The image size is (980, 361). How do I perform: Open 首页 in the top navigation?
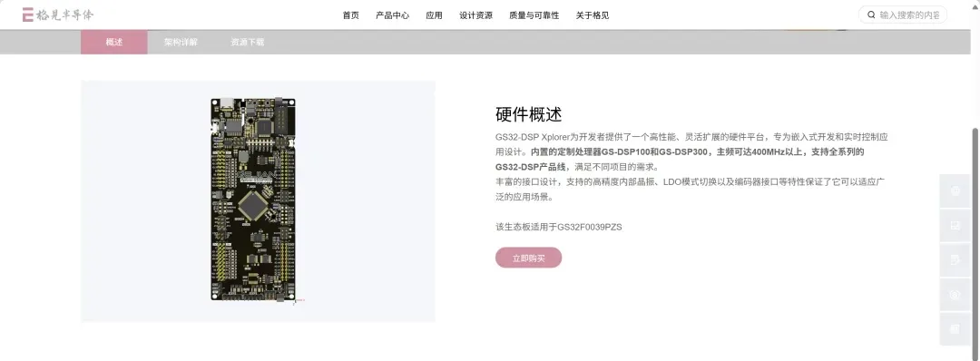pyautogui.click(x=350, y=15)
